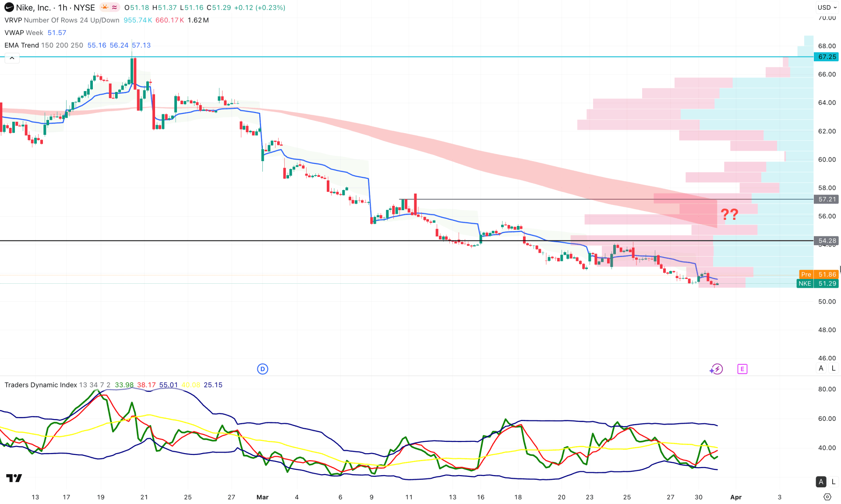Image resolution: width=841 pixels, height=504 pixels.
Task: Open chart settings via the gear icon bottom-right
Action: click(x=828, y=497)
